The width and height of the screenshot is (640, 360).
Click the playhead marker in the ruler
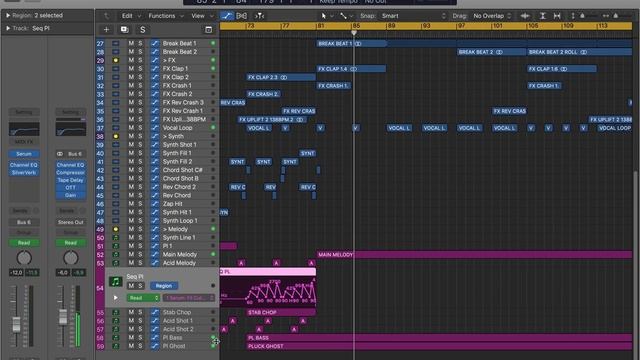coord(354,33)
